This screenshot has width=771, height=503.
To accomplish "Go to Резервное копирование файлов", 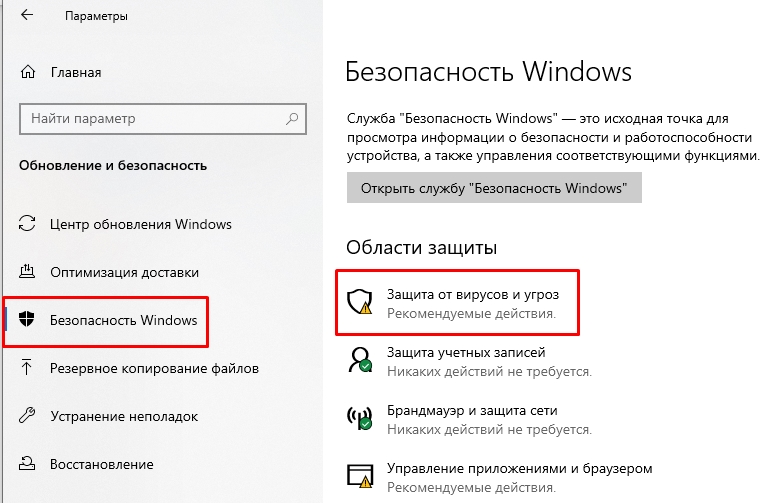I will 154,368.
